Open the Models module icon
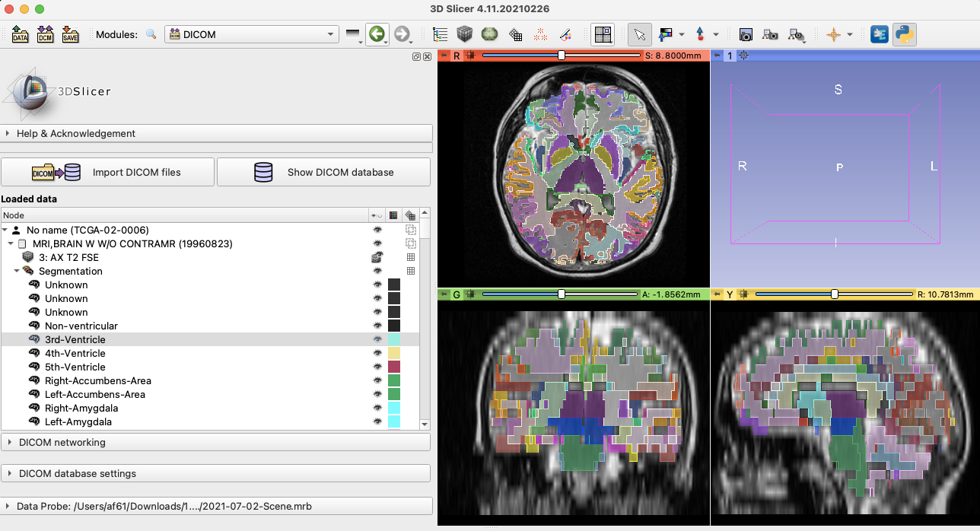This screenshot has height=531, width=980. coord(489,34)
